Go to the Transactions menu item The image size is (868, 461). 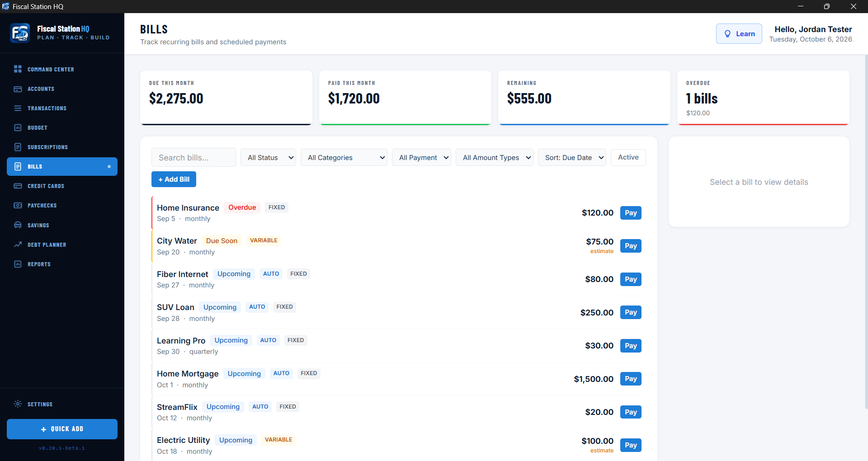(x=62, y=108)
